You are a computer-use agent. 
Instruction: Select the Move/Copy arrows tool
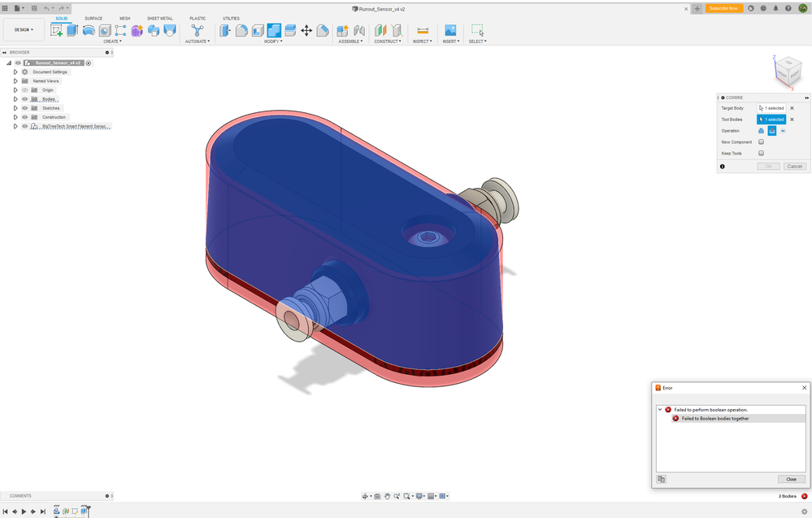point(306,31)
